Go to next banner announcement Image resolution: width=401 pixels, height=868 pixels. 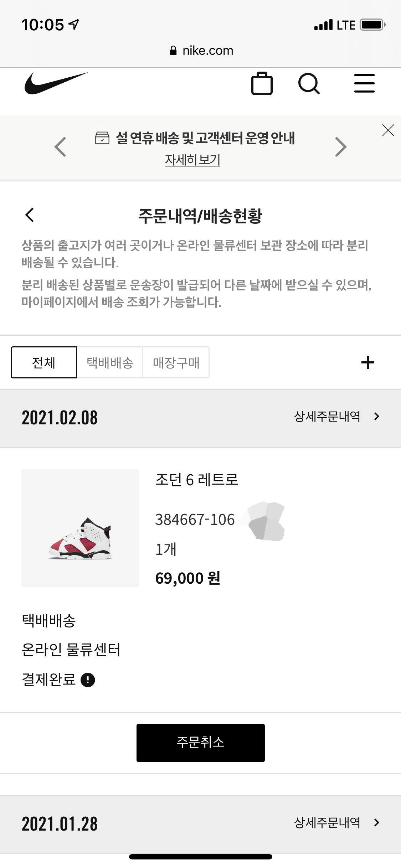(x=341, y=146)
